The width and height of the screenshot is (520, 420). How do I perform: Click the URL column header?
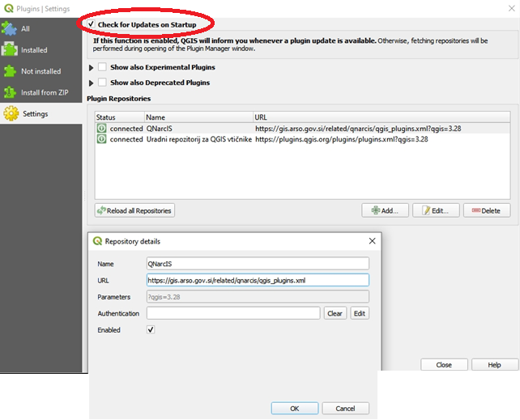381,117
